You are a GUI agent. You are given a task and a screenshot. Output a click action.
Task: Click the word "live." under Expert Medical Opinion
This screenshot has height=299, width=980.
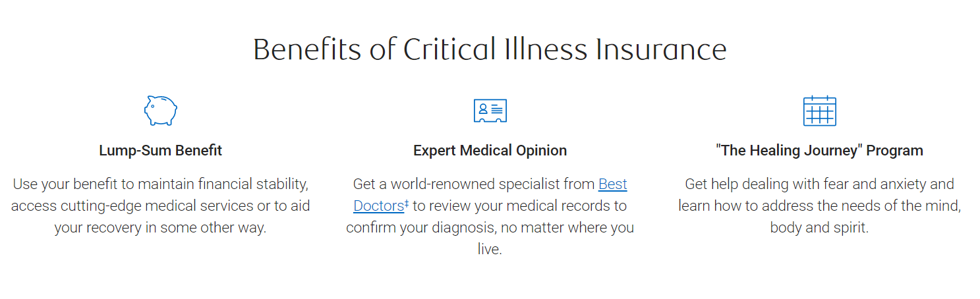click(490, 249)
